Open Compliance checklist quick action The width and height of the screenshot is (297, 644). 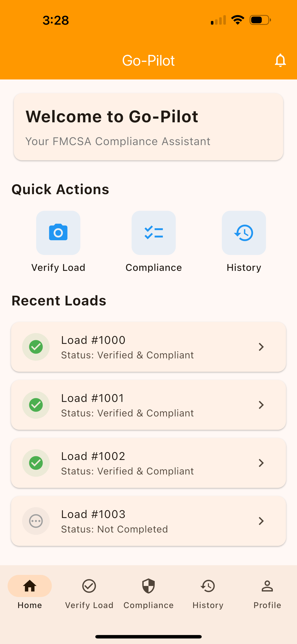point(154,233)
